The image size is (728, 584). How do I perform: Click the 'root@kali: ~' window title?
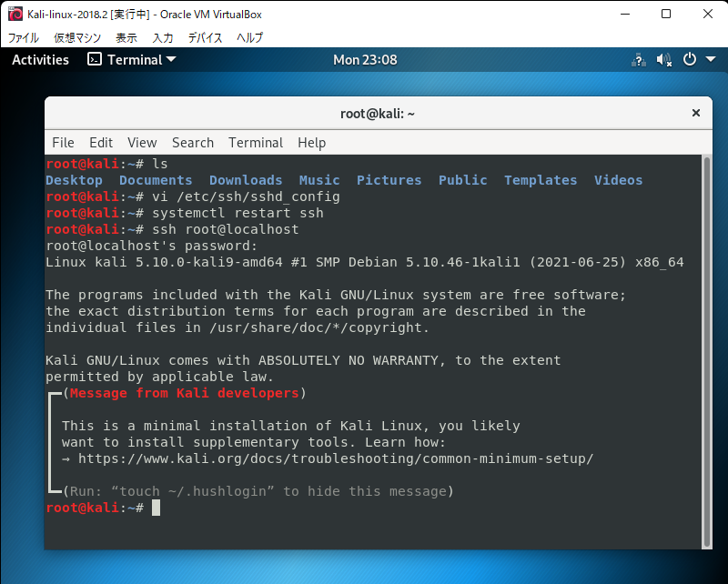[x=378, y=114]
